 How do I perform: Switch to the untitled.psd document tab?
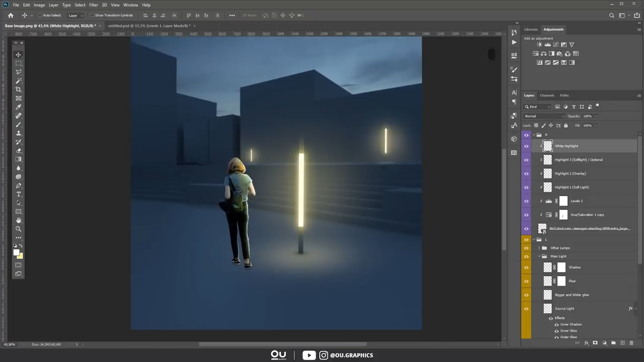[x=149, y=26]
